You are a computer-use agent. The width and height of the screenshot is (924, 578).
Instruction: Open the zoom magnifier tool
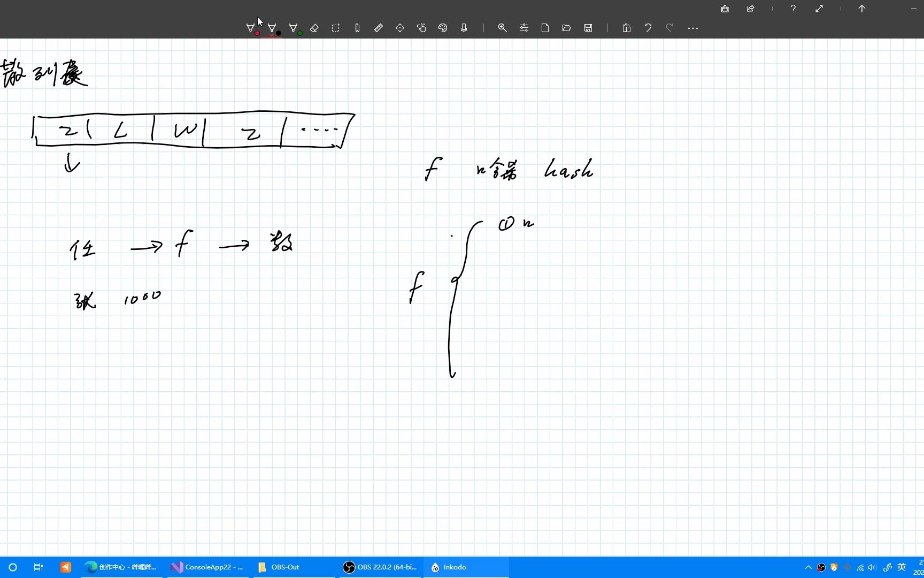(x=503, y=28)
